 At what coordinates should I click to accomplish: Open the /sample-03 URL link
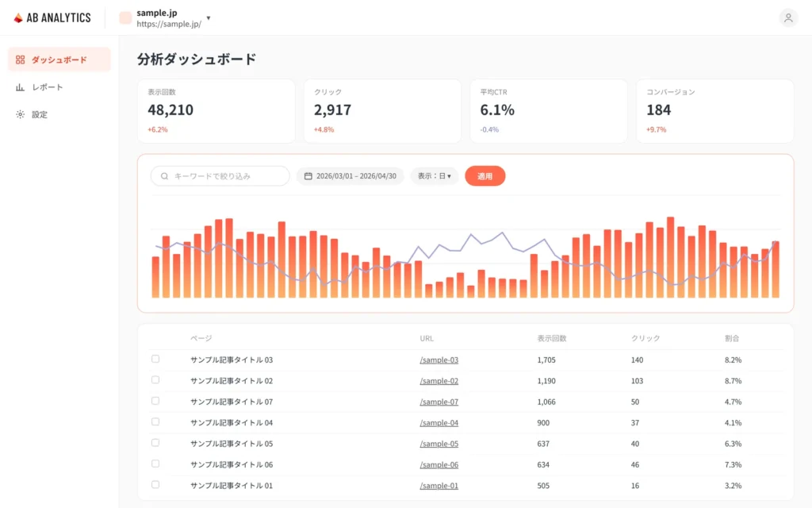[439, 360]
